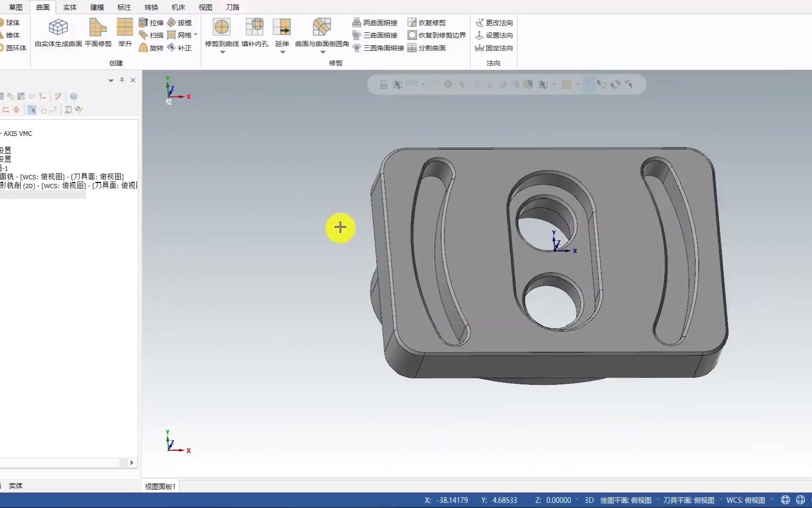The height and width of the screenshot is (508, 812).
Task: Choose the 旋转 revolve surface tool
Action: click(151, 48)
